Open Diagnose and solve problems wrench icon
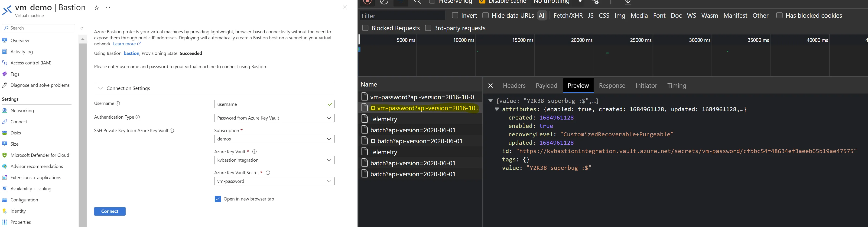Image resolution: width=868 pixels, height=227 pixels. [5, 85]
